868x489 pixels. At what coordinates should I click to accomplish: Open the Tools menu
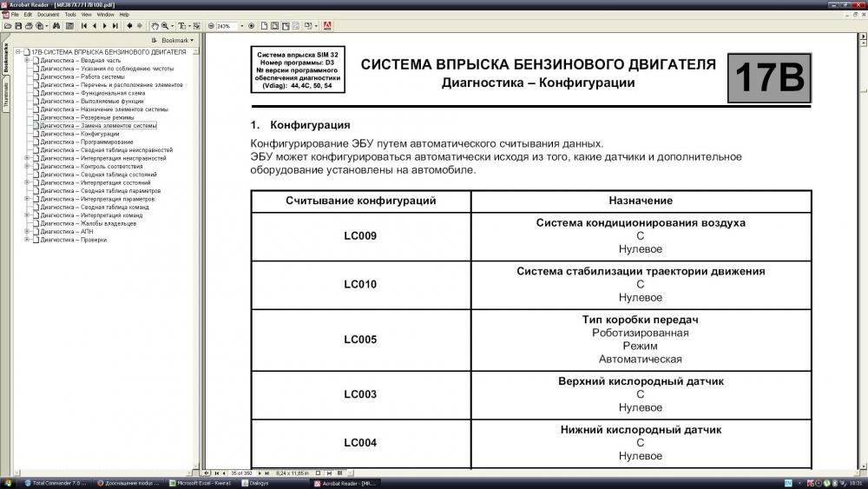[70, 15]
